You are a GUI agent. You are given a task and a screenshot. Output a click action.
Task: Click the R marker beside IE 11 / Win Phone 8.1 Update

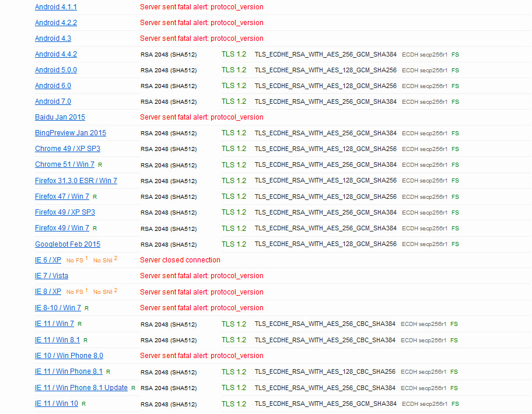[133, 388]
